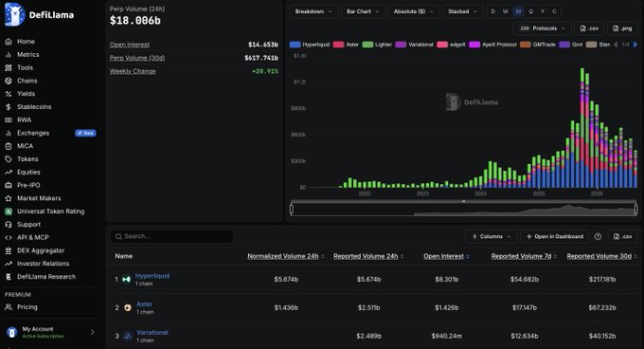Image resolution: width=644 pixels, height=349 pixels.
Task: Click the Weekly Change label
Action: 133,71
